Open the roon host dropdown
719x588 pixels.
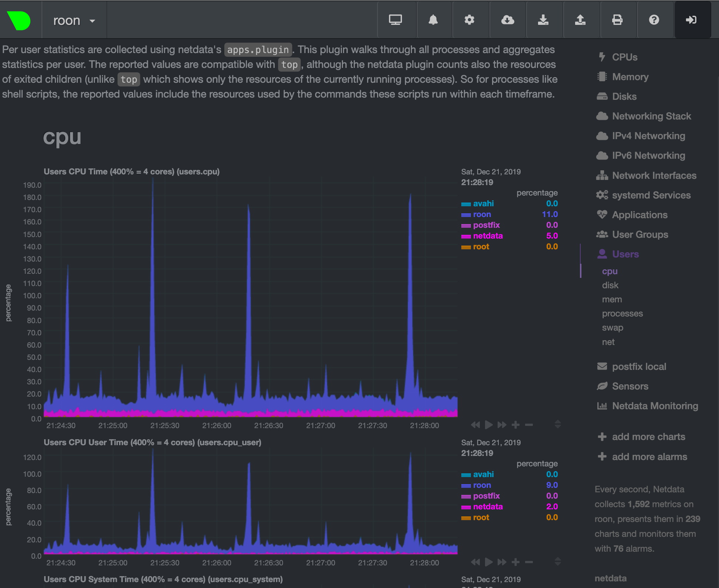tap(74, 20)
